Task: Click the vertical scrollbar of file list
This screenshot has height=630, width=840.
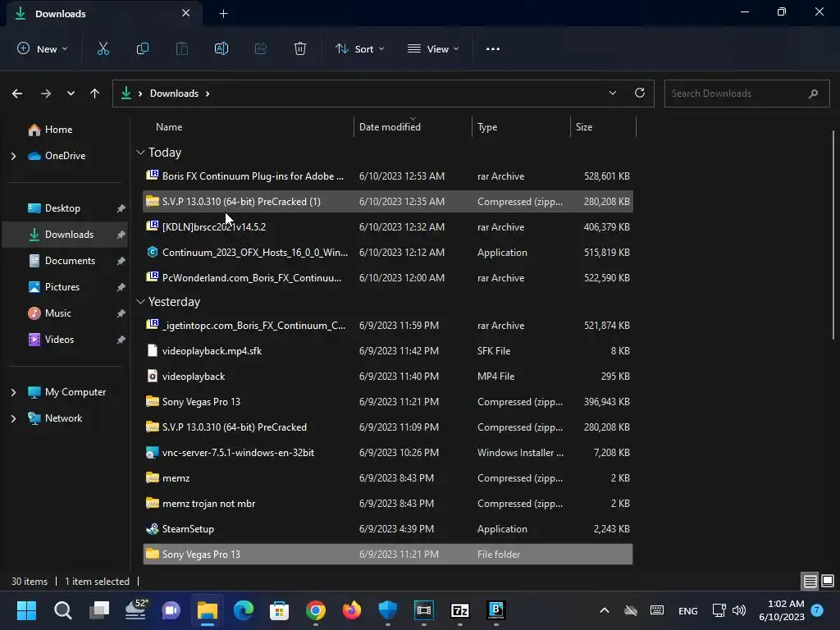Action: tap(833, 235)
